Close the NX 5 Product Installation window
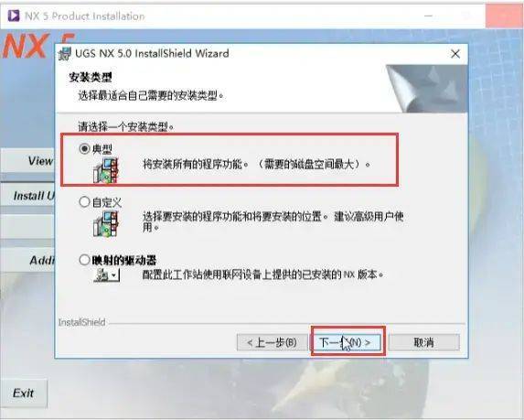This screenshot has width=524, height=420. pos(503,16)
